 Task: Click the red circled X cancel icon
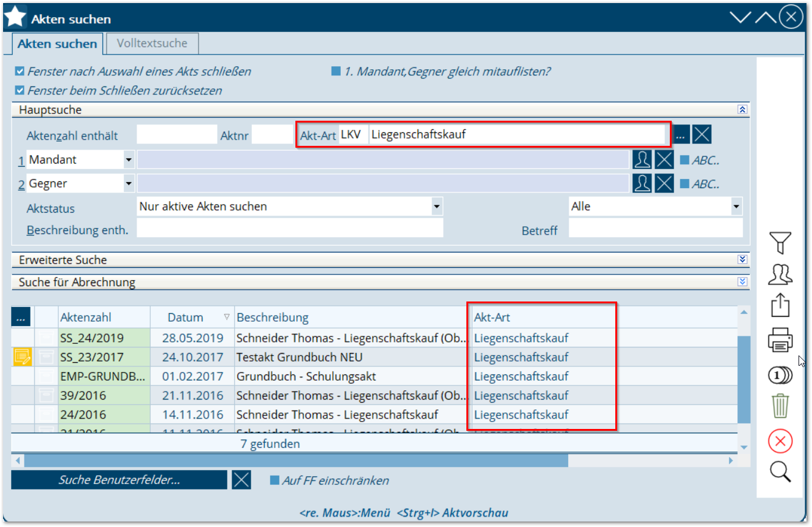pos(780,441)
